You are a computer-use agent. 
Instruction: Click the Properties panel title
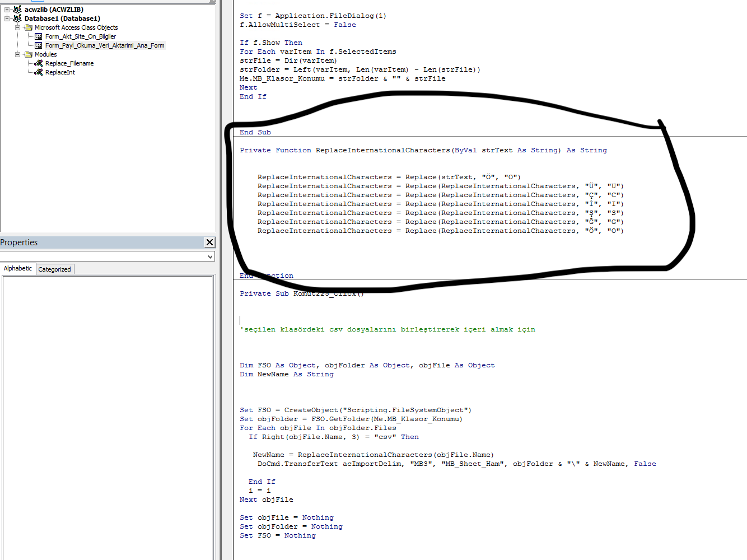click(x=19, y=242)
